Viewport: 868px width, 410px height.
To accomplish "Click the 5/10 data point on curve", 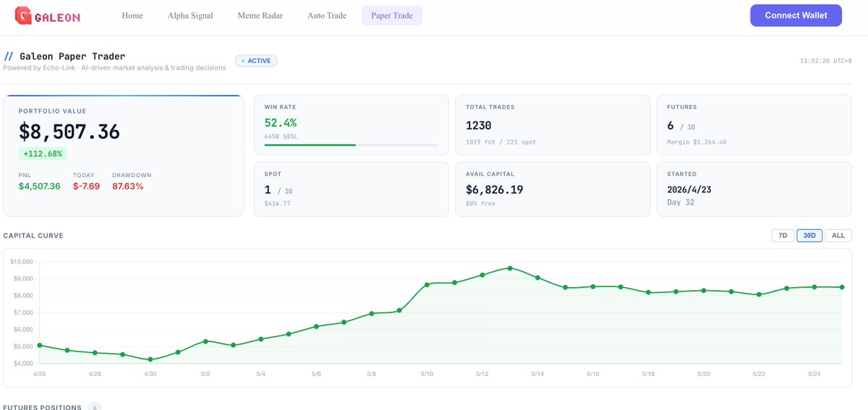I will pos(427,285).
